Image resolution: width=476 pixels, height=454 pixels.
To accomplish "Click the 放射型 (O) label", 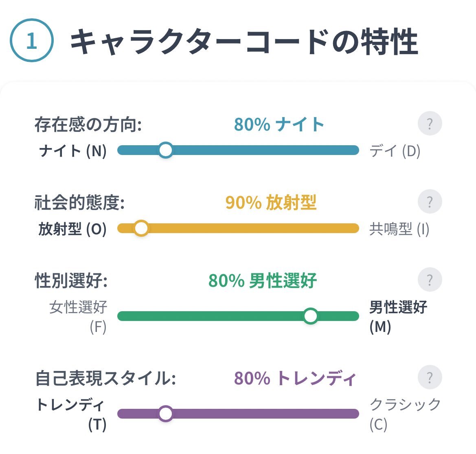I will (x=72, y=229).
